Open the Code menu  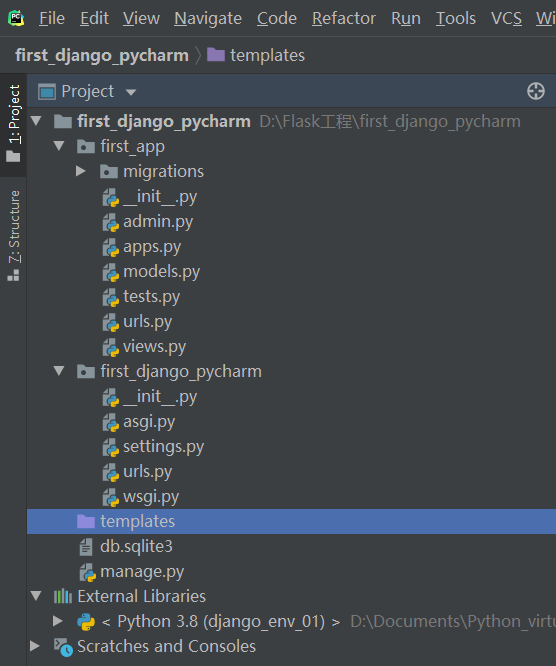pyautogui.click(x=277, y=18)
